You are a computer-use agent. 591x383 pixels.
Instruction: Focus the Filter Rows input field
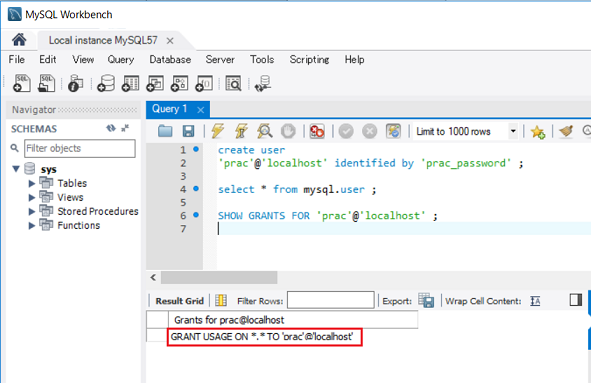pos(331,300)
